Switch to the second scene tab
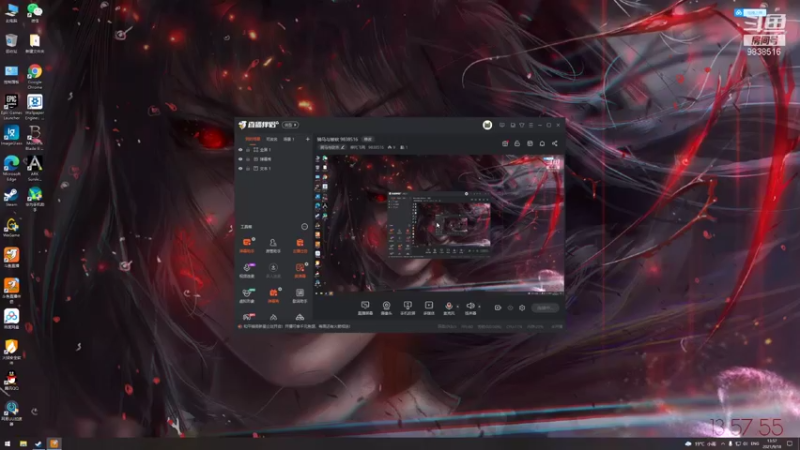This screenshot has width=800, height=450. pos(272,139)
